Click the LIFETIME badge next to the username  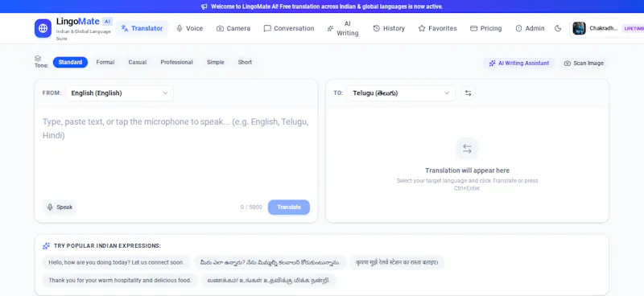coord(633,28)
